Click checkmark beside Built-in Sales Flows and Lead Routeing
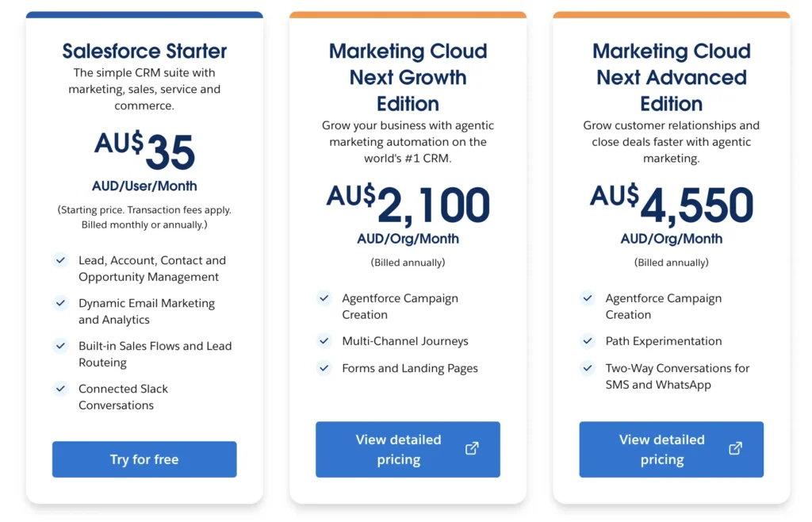Screen dimensions: 812x522 click(60, 345)
